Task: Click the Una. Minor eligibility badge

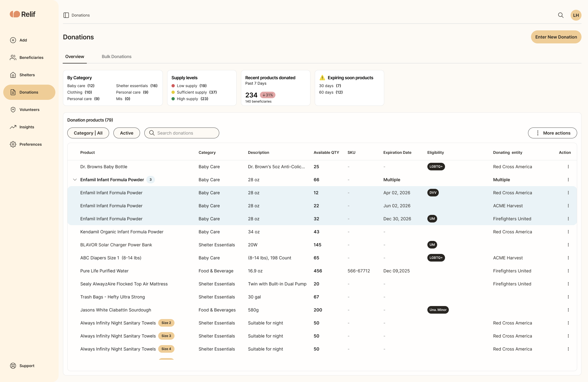Action: pos(438,310)
